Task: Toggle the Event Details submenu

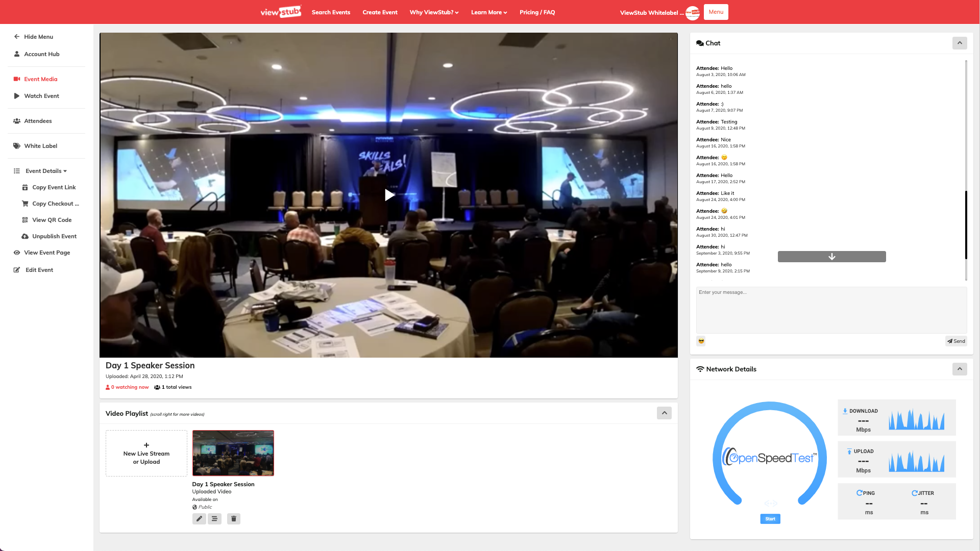Action: pos(46,171)
